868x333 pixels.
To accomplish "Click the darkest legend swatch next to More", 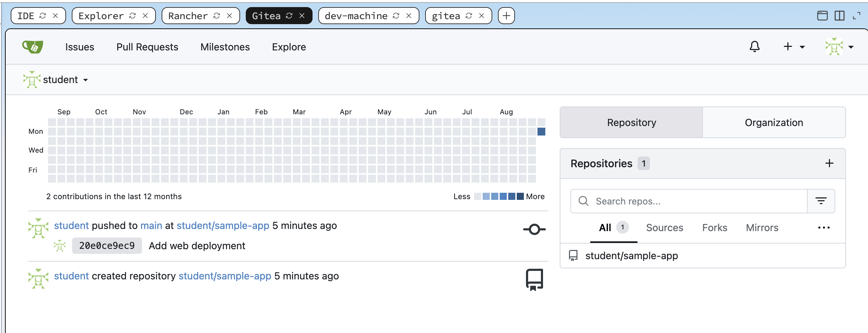I will [520, 196].
